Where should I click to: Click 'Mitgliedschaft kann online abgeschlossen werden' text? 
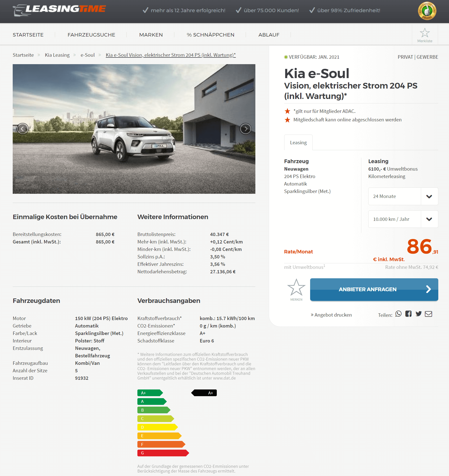(x=347, y=120)
